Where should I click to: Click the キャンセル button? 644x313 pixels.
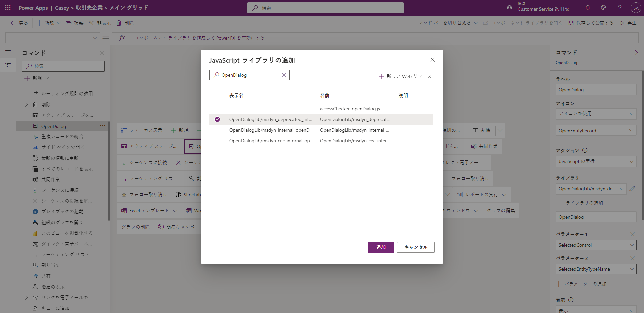tap(416, 247)
